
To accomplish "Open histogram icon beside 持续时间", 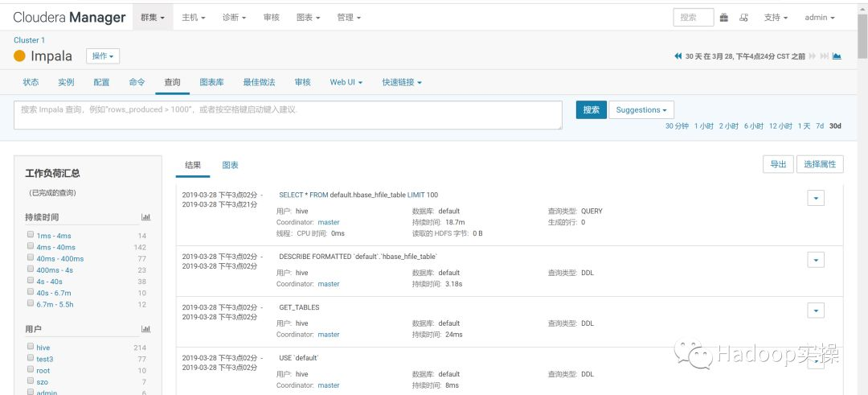I will point(146,217).
